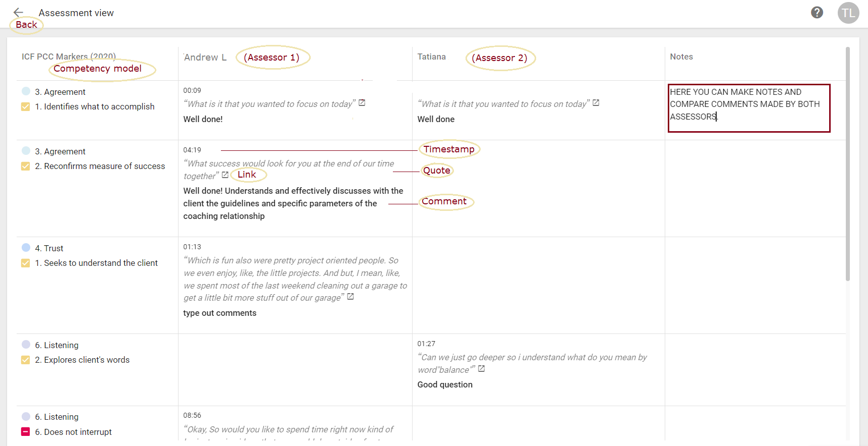Open the TL user avatar menu
This screenshot has height=446, width=868.
[x=848, y=13]
